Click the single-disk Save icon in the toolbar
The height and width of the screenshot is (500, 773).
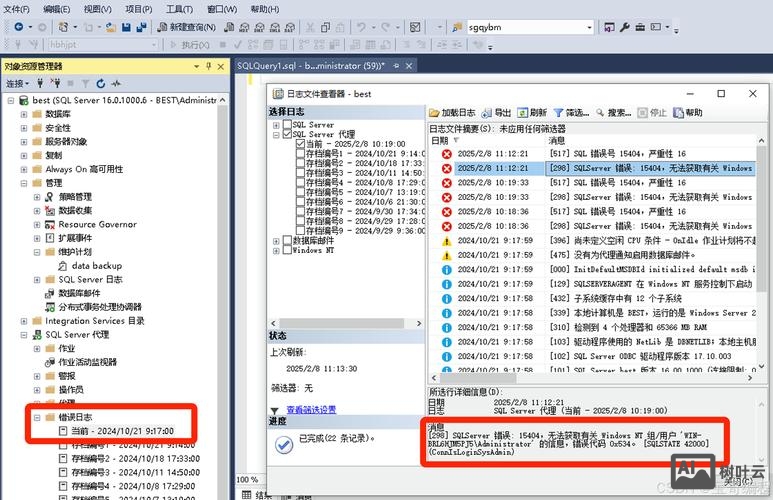(x=126, y=27)
